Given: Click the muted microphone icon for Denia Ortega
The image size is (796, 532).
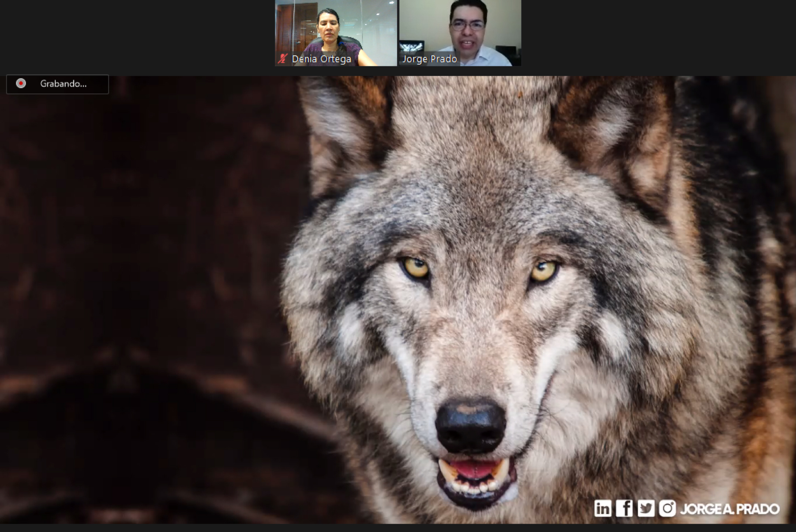Looking at the screenshot, I should pyautogui.click(x=282, y=59).
